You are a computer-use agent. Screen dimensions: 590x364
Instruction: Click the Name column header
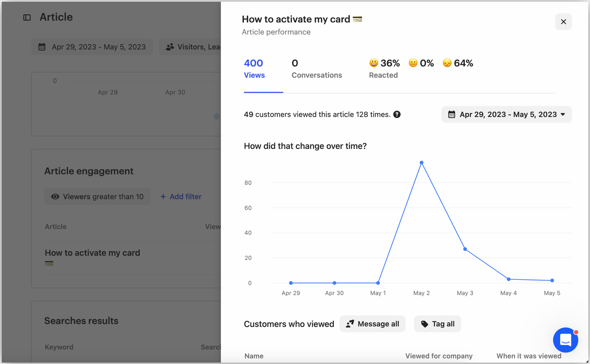point(254,356)
